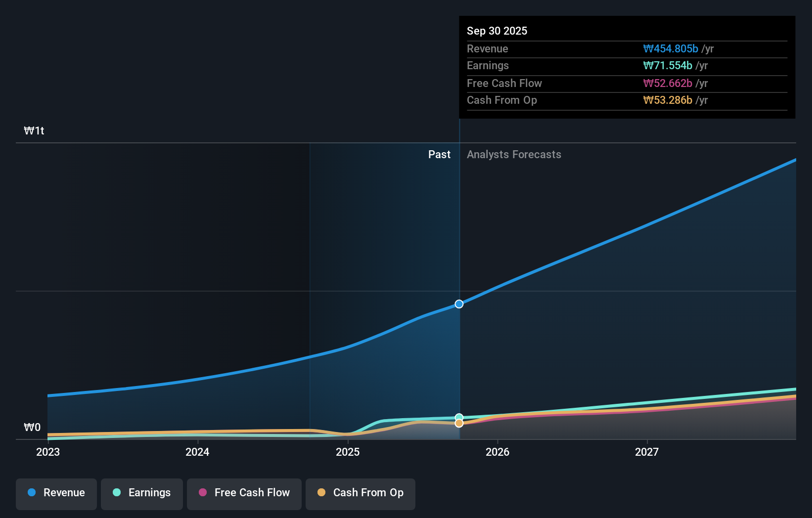Toggle the Earnings series legend dot

[116, 493]
